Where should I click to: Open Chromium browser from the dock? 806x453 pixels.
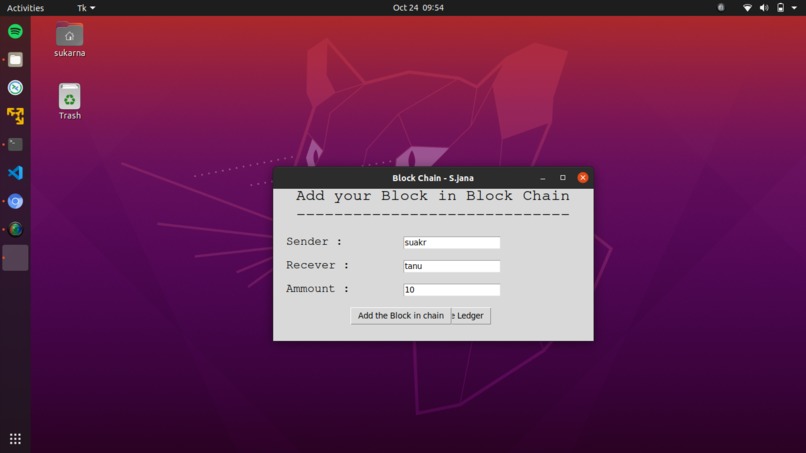click(x=15, y=201)
